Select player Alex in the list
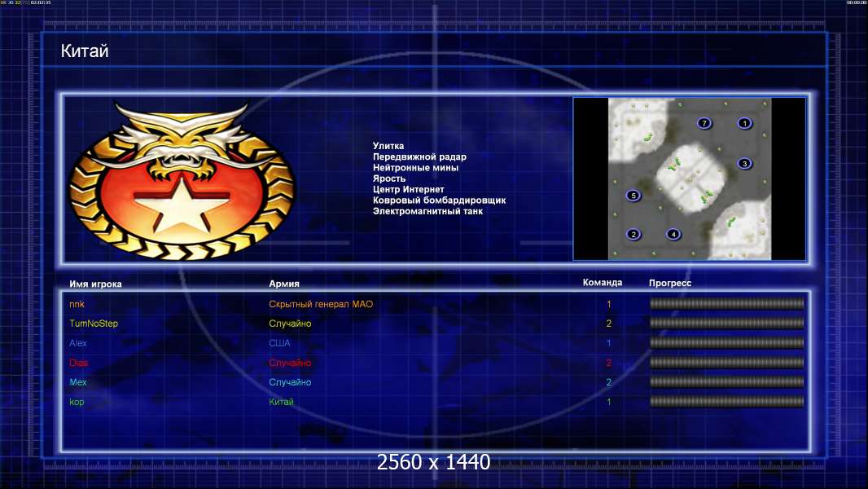 78,343
